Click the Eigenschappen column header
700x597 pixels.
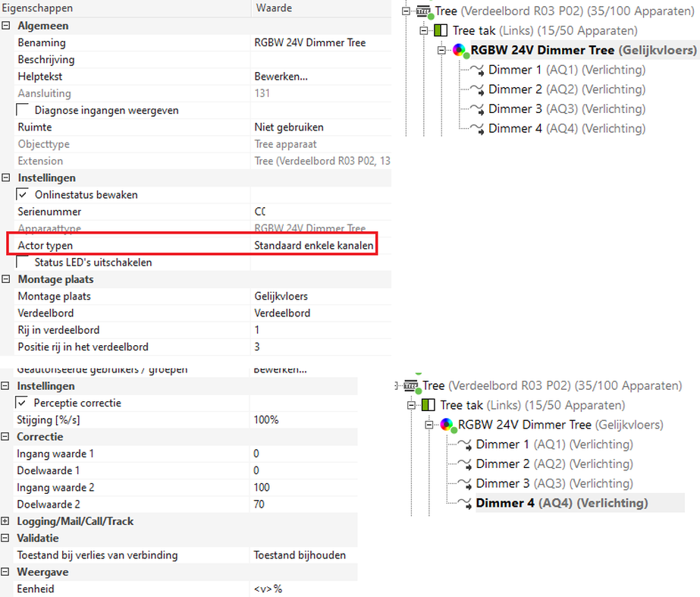click(125, 8)
